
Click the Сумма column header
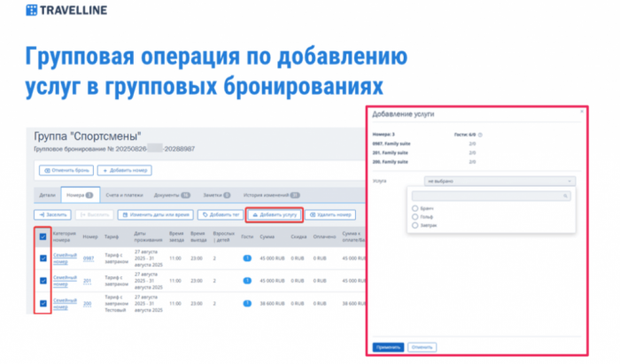[267, 236]
